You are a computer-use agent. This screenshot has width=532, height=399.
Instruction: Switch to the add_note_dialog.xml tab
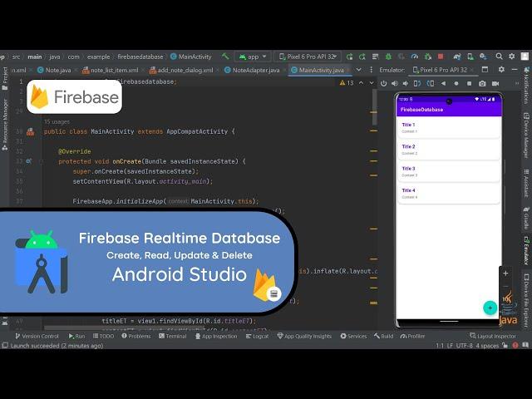pyautogui.click(x=181, y=70)
